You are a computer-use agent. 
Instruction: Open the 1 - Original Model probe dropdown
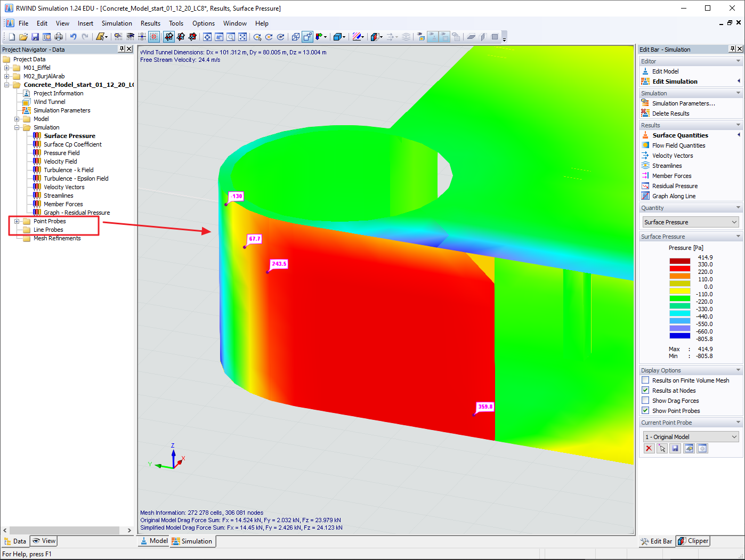pyautogui.click(x=690, y=436)
